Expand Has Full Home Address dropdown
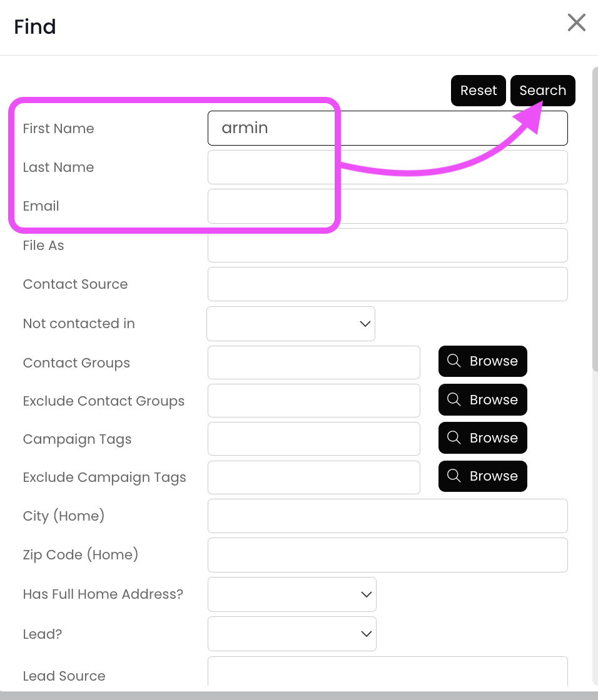Viewport: 598px width, 700px height. tap(291, 594)
